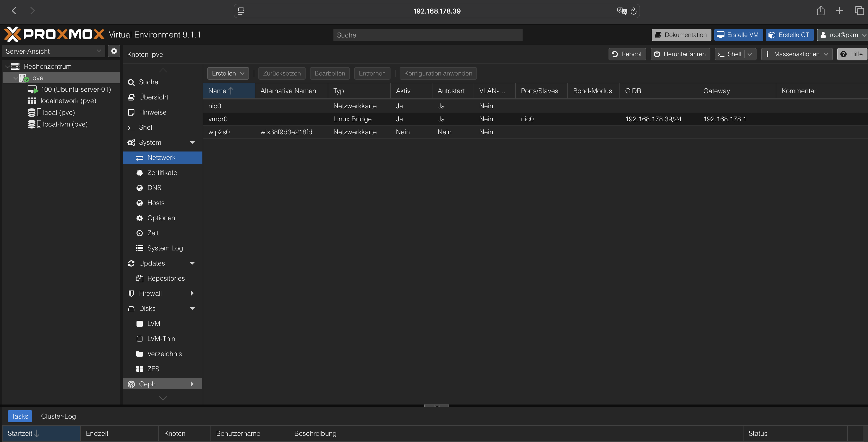Select the vmbr0 Linux Bridge row
Viewport: 868px width, 442px height.
click(x=352, y=119)
